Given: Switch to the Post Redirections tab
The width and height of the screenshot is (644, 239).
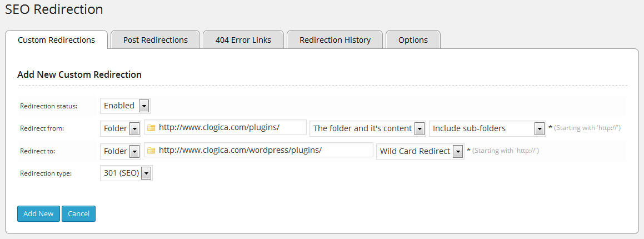Looking at the screenshot, I should click(x=155, y=40).
